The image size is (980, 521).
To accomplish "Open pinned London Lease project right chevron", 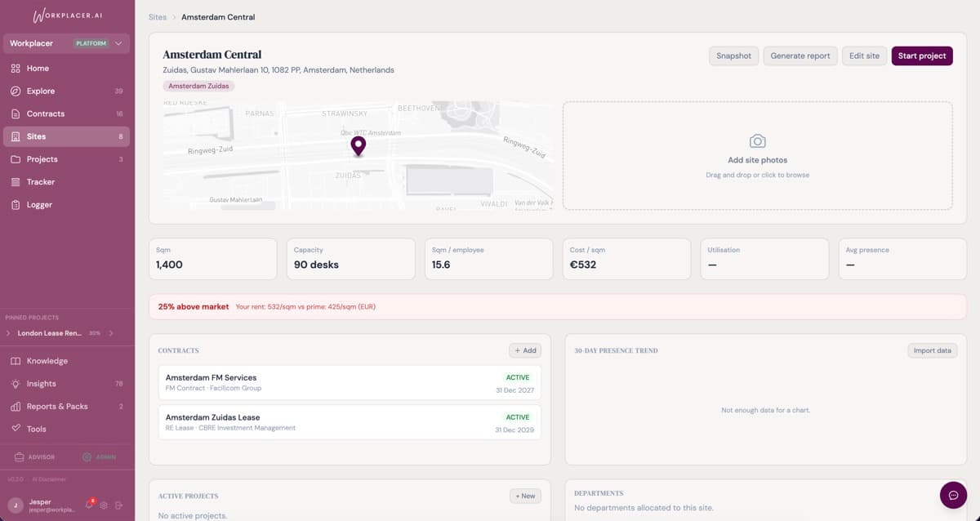I will pyautogui.click(x=111, y=333).
